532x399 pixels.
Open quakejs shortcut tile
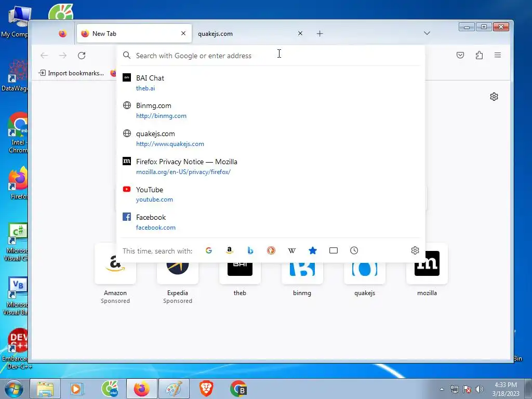(x=364, y=275)
